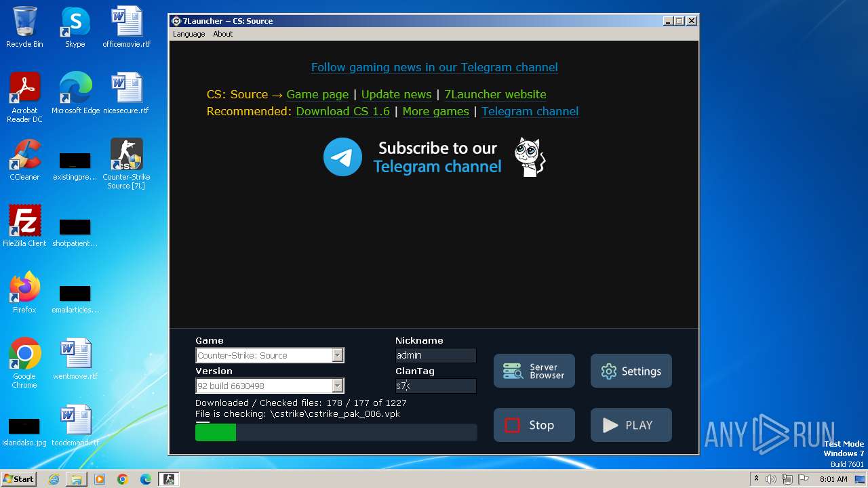
Task: Open the More games link
Action: 435,111
